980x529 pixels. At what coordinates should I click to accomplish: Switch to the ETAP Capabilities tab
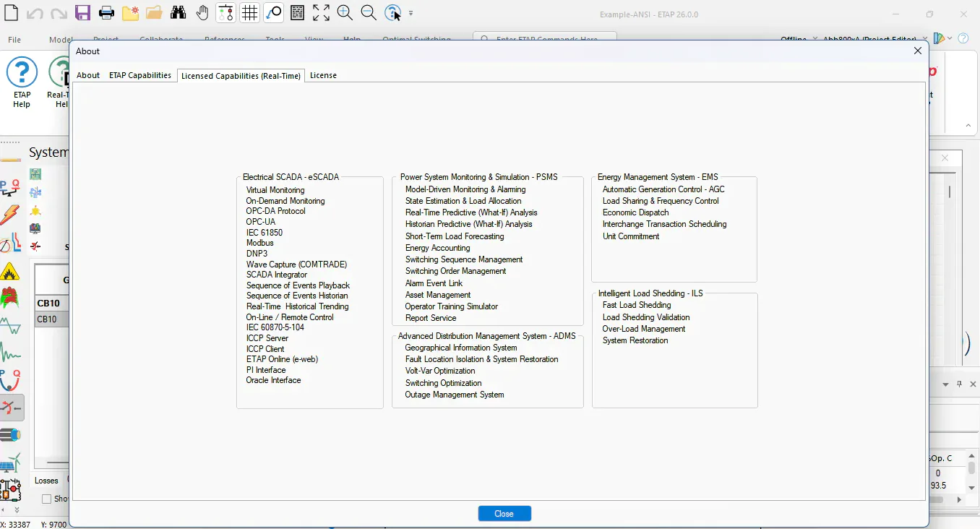pyautogui.click(x=140, y=75)
